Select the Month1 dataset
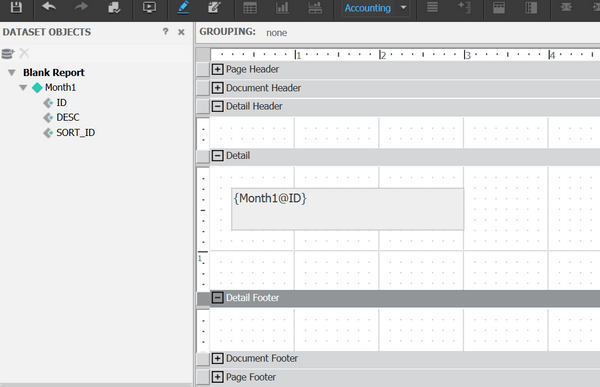 [60, 87]
